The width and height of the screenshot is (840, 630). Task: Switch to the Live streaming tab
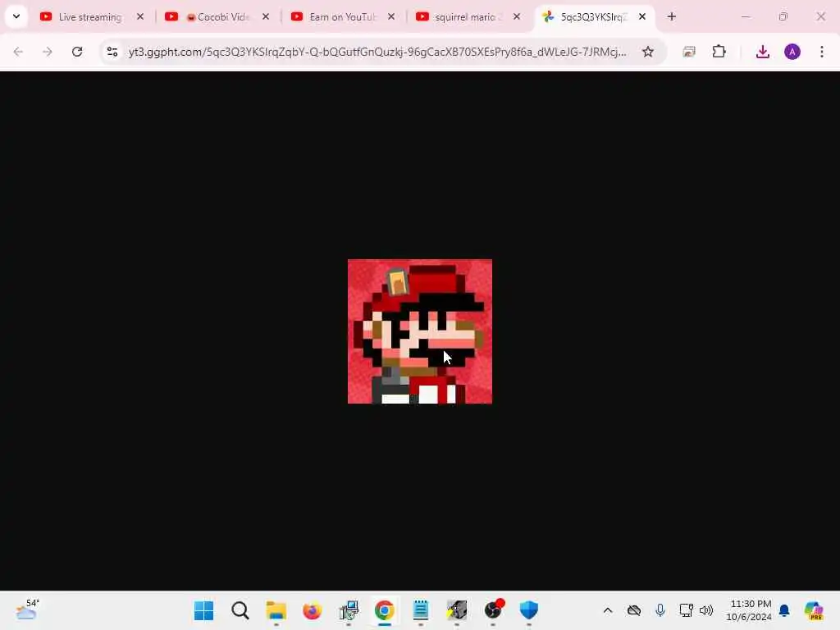(x=92, y=17)
